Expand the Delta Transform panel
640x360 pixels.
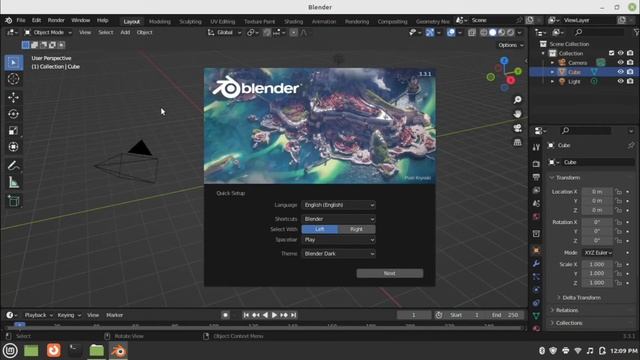tap(581, 298)
